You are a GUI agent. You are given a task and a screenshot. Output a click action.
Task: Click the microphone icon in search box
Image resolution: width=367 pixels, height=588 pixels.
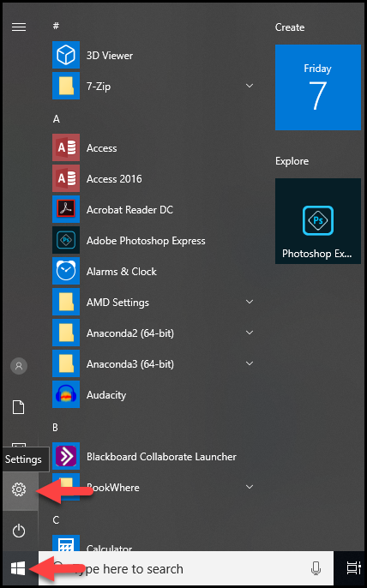pos(316,568)
